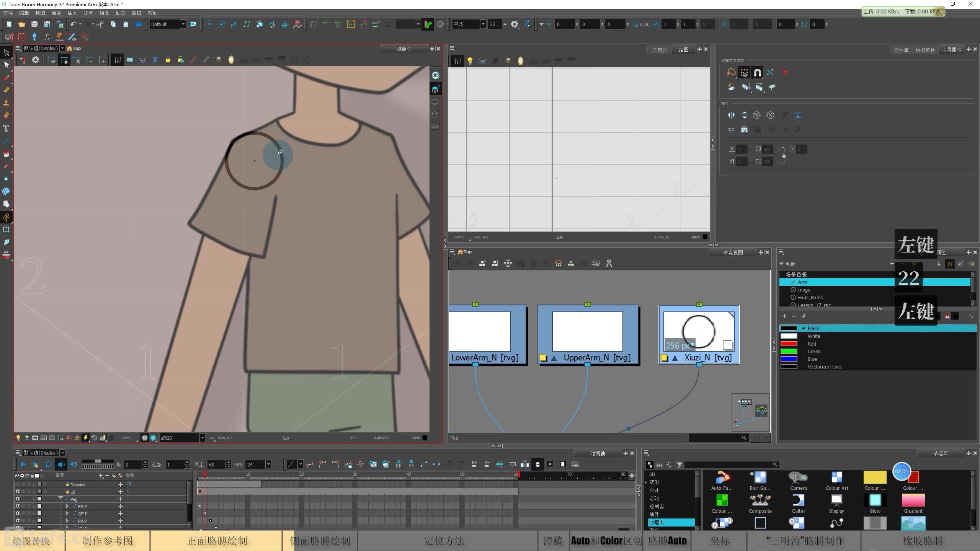Image resolution: width=980 pixels, height=551 pixels.
Task: Open the 平均 dropdown in top toolbar
Action: pos(483,24)
